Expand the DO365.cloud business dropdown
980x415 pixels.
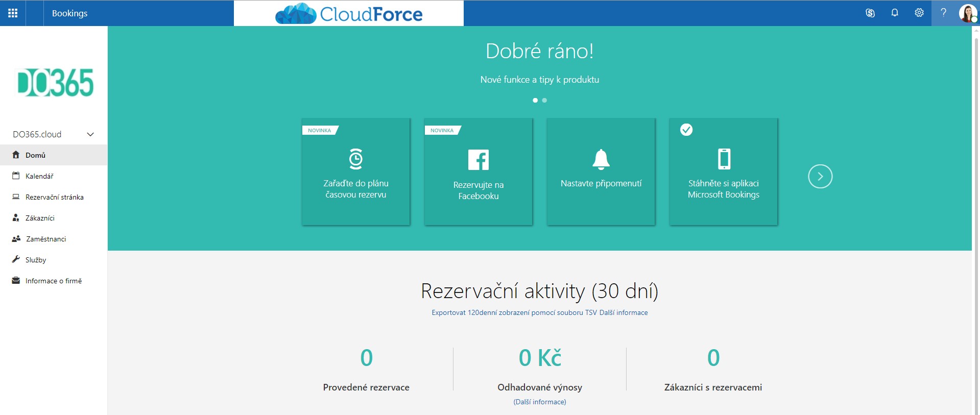[90, 134]
